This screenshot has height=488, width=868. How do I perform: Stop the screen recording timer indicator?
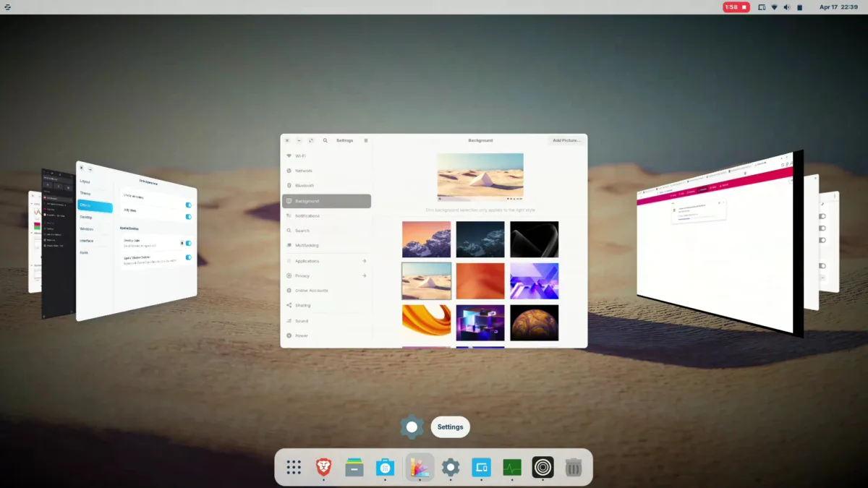pyautogui.click(x=736, y=7)
